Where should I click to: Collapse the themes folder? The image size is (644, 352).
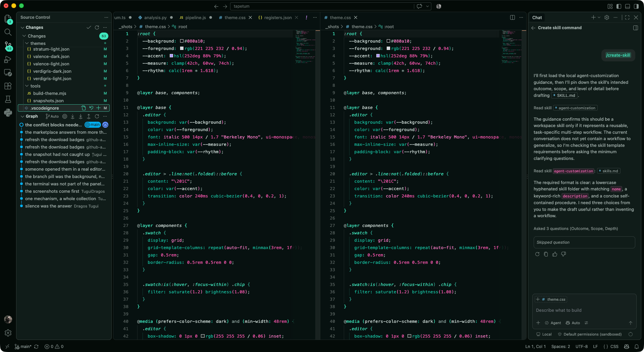(26, 43)
